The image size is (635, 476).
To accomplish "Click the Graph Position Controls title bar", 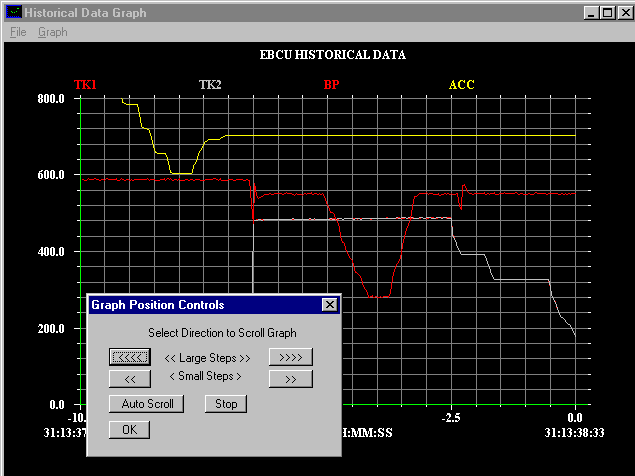I will (200, 305).
